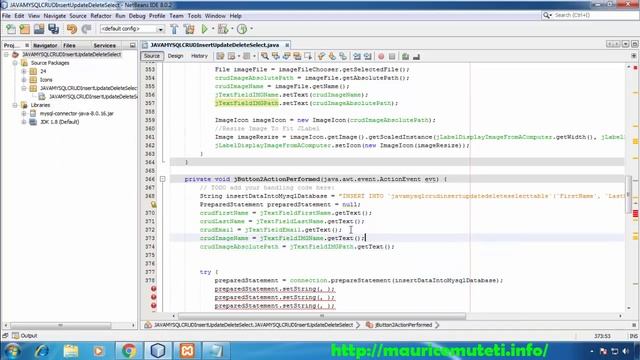Click the Clean and Build Project icon

(189, 29)
